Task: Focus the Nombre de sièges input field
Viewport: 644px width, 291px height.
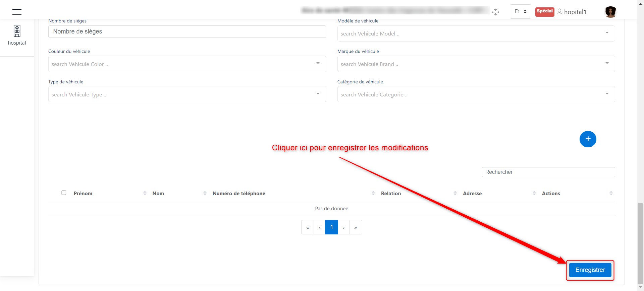Action: [187, 31]
